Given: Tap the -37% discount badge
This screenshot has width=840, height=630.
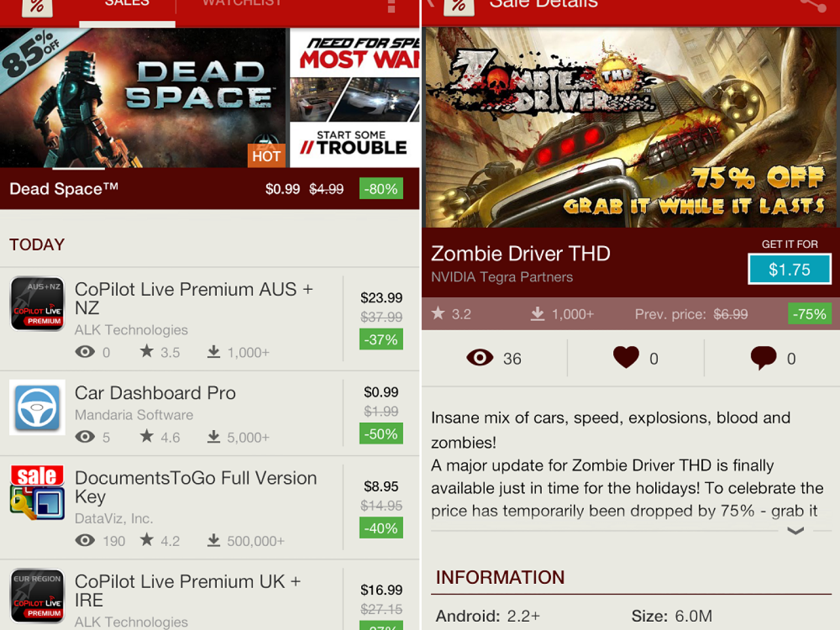Looking at the screenshot, I should (x=381, y=340).
